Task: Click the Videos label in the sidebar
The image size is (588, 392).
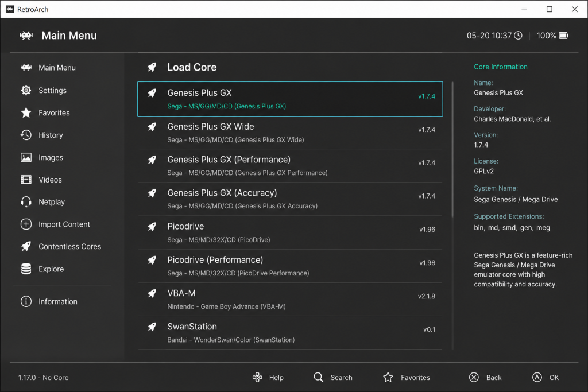Action: click(x=51, y=180)
